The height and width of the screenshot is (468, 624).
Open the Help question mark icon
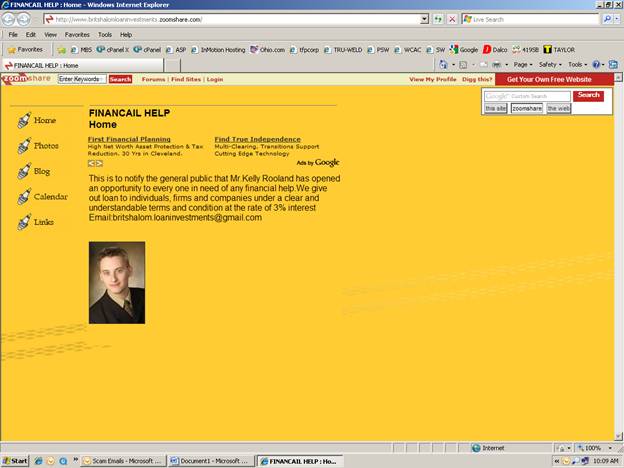pos(596,64)
